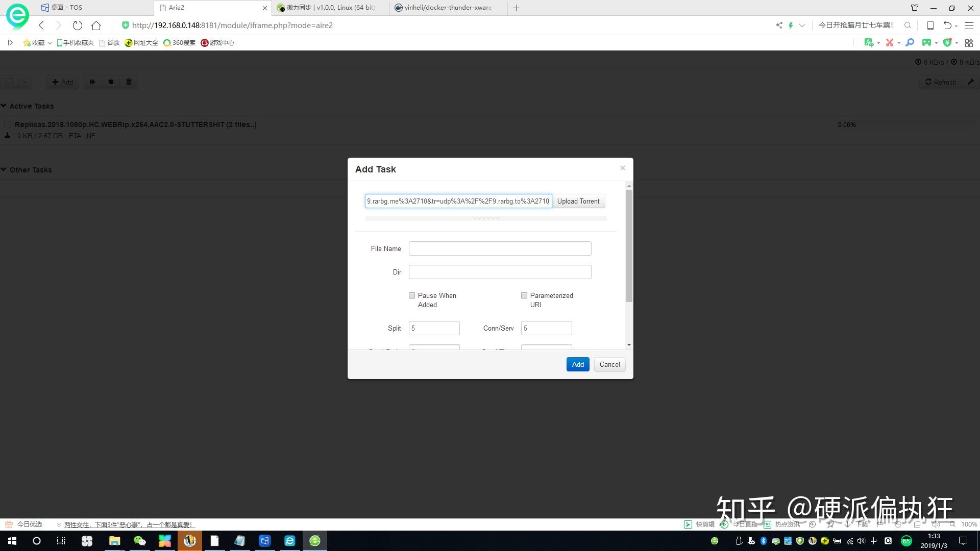This screenshot has width=980, height=551.
Task: Click the Upload Torrent button
Action: click(x=578, y=201)
